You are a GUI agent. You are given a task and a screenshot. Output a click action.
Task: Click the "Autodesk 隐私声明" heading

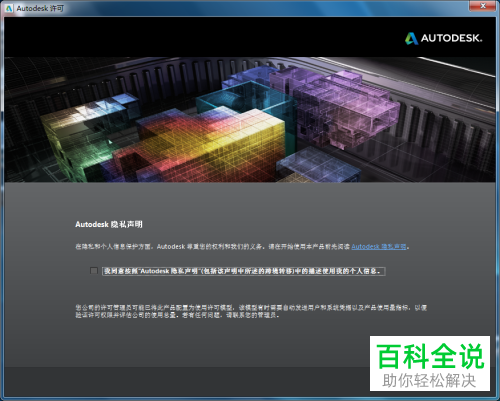click(109, 224)
